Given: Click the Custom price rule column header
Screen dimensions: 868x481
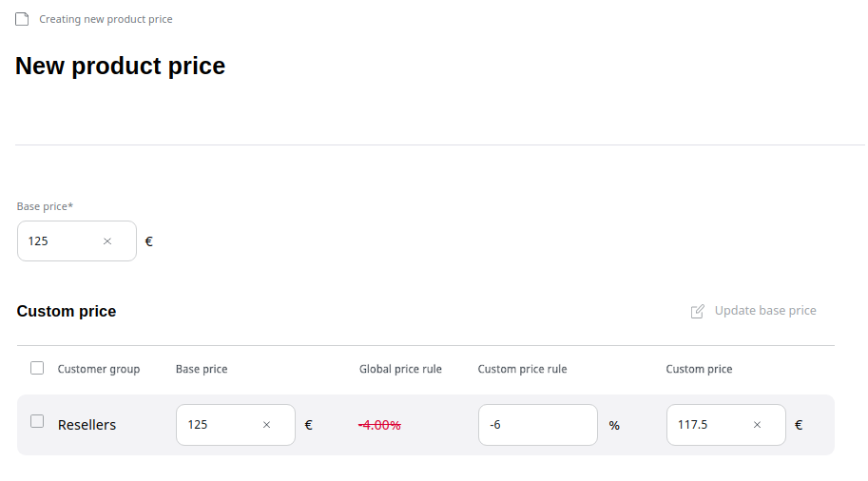Looking at the screenshot, I should tap(522, 369).
